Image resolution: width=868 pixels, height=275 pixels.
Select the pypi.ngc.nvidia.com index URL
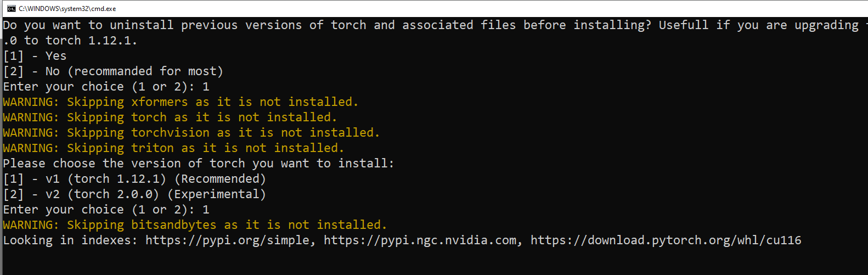pos(422,240)
